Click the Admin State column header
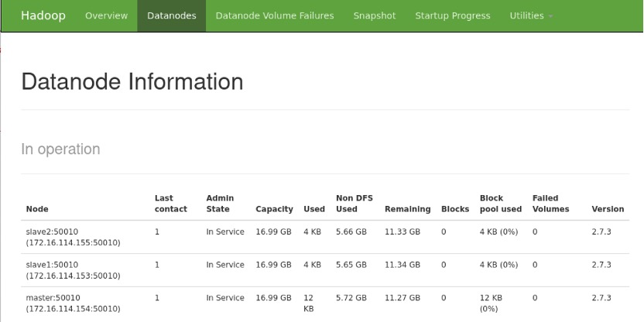Viewport: 644px width, 322px height. pos(221,204)
